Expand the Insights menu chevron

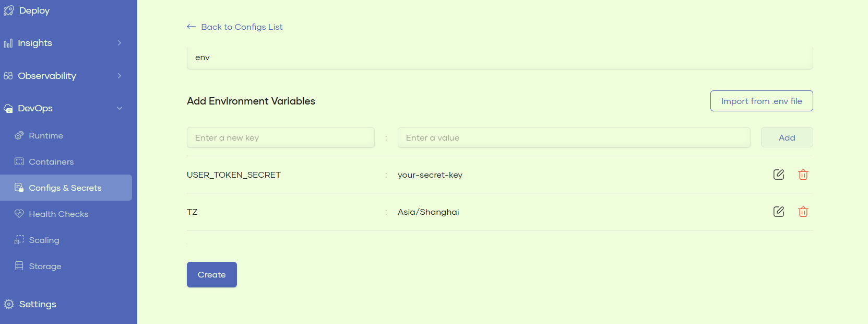click(x=120, y=43)
